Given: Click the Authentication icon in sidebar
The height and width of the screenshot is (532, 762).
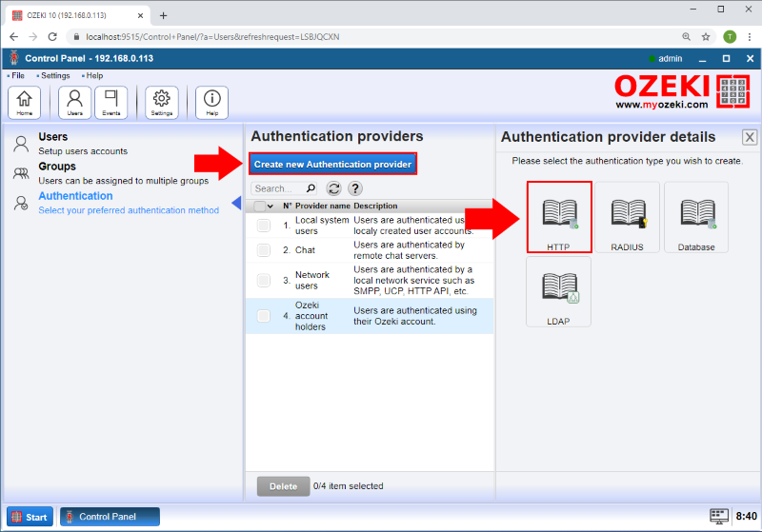Looking at the screenshot, I should click(21, 203).
